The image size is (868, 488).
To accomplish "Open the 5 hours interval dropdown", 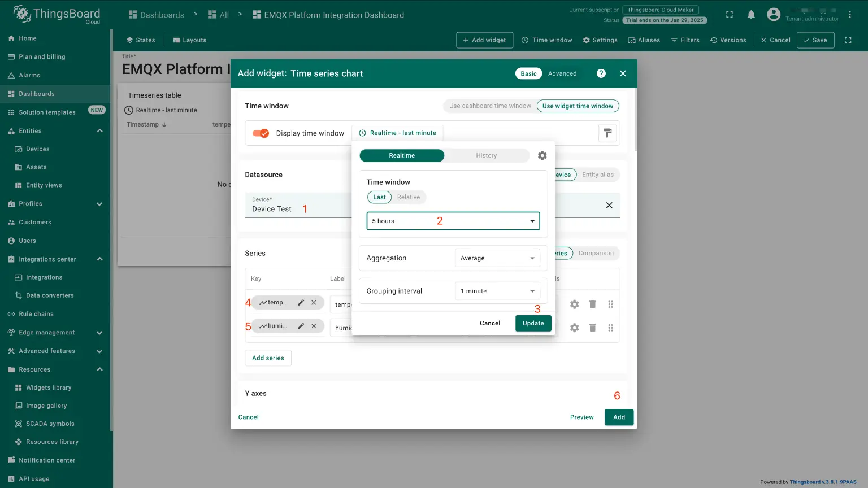I will pos(453,221).
